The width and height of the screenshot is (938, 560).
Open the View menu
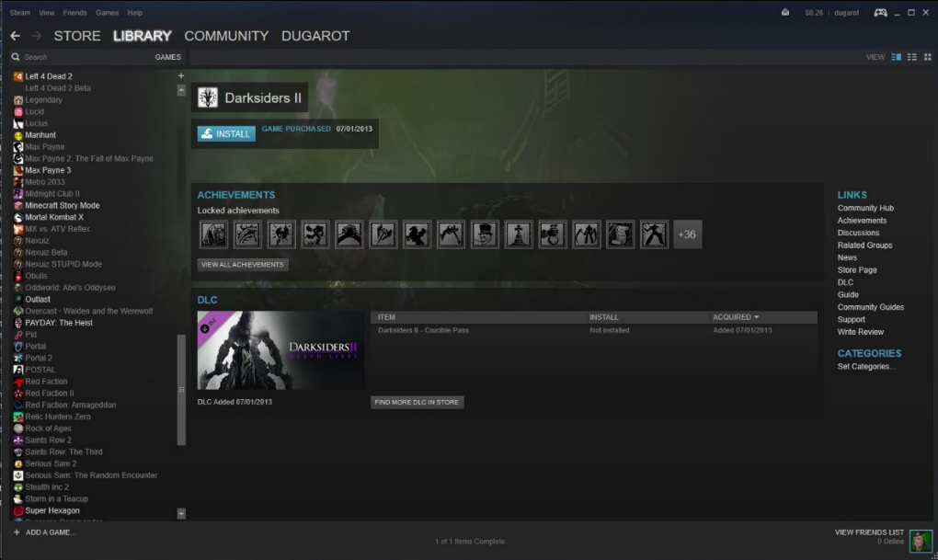coord(47,13)
